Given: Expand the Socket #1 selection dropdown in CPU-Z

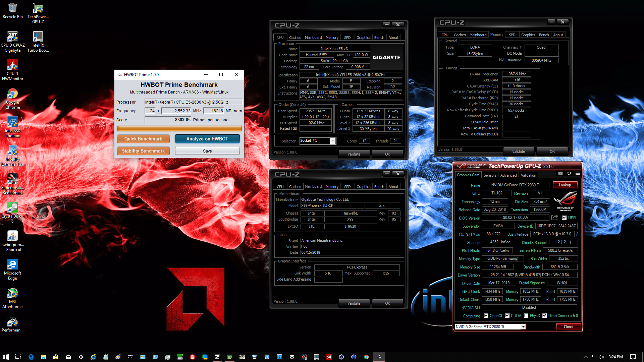Looking at the screenshot, I should [x=333, y=141].
